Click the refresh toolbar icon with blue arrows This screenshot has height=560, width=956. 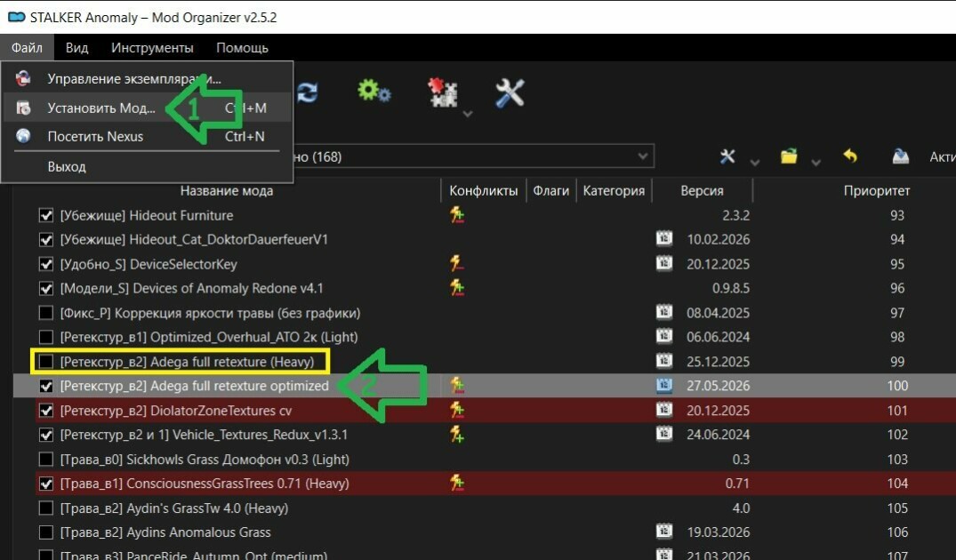[308, 92]
